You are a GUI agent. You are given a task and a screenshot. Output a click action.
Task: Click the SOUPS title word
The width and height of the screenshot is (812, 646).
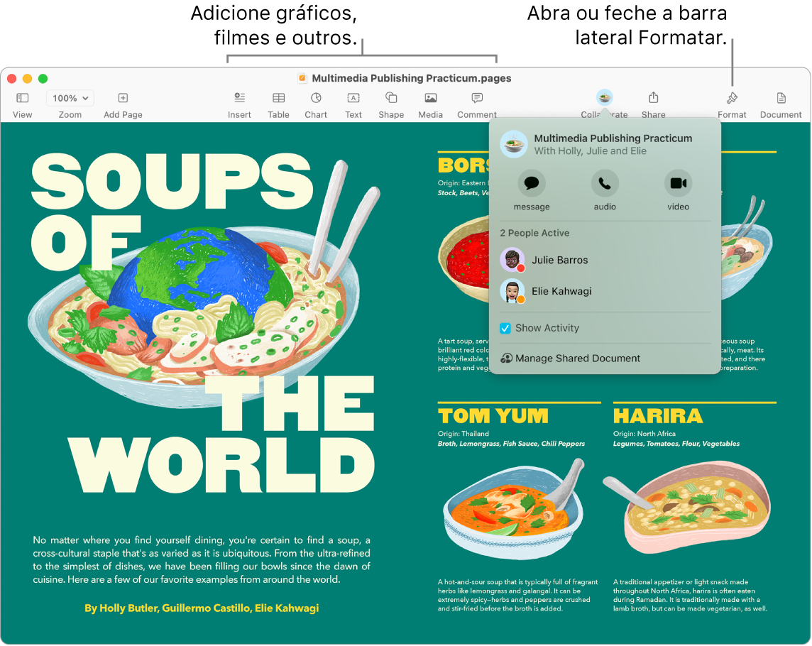click(172, 180)
